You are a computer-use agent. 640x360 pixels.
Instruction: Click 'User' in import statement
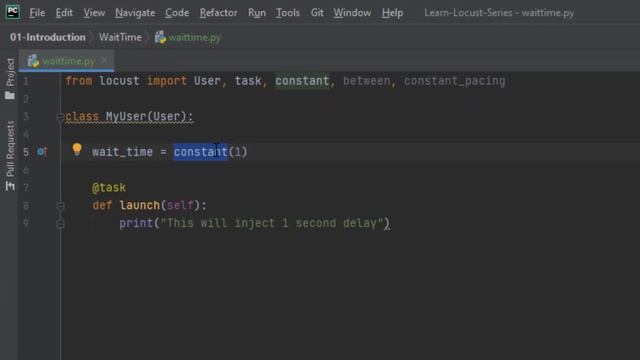tap(207, 81)
